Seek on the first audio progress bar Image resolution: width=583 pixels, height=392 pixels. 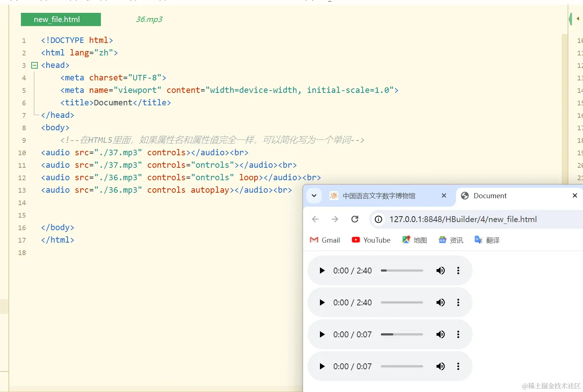point(402,271)
